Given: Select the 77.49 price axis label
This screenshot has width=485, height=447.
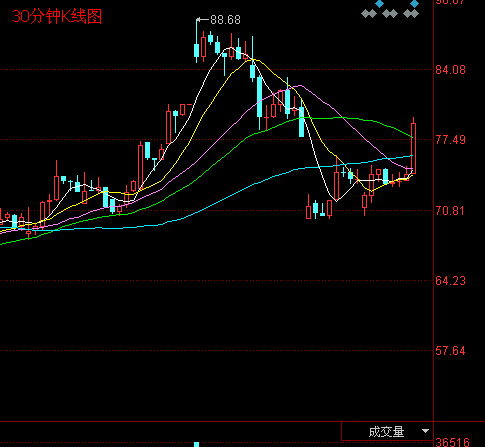Looking at the screenshot, I should [450, 140].
